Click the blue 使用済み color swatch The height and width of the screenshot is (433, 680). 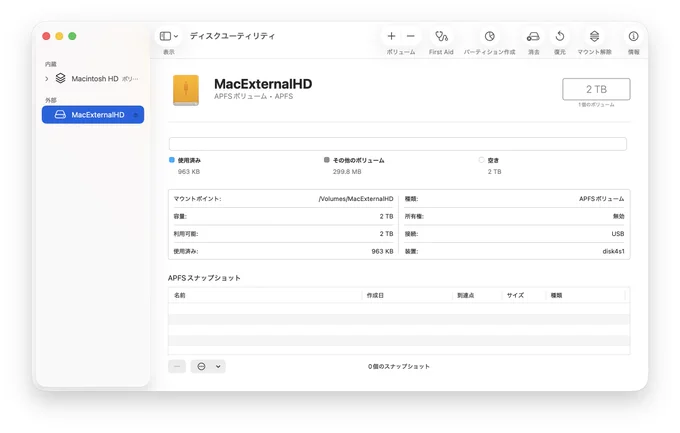pos(172,160)
